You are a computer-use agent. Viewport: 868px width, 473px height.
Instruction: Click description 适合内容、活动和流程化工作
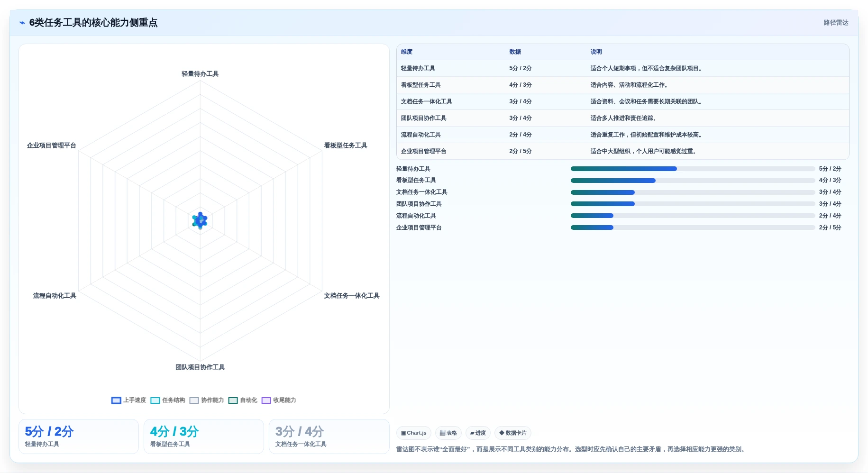pos(629,85)
